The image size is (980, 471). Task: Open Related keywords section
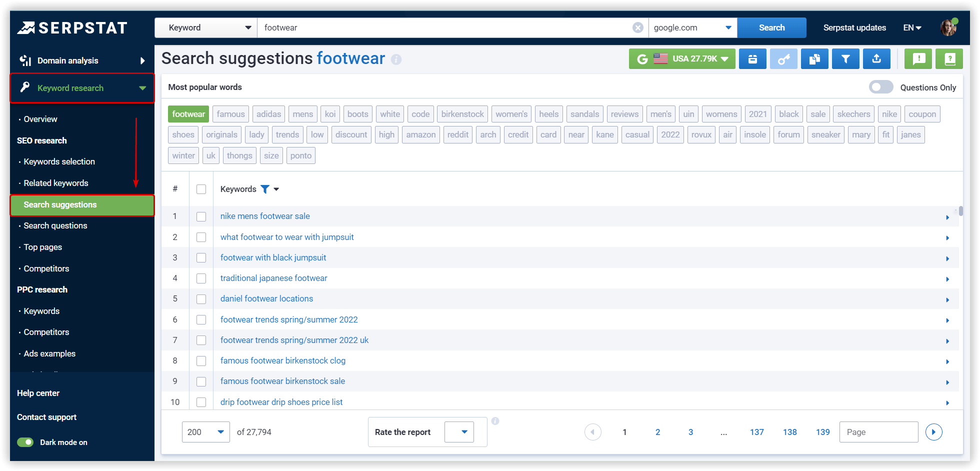(55, 183)
